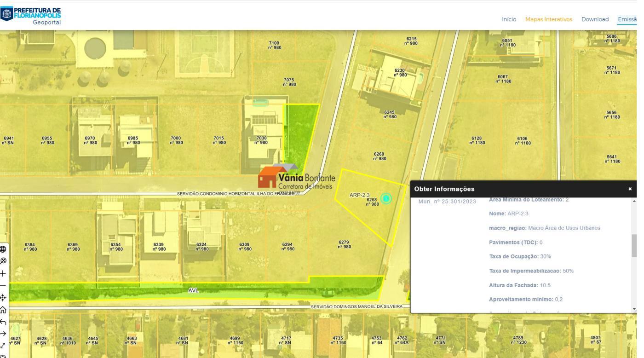The image size is (644, 358).
Task: Click 'Área Mínima do Loteamento' row
Action: [529, 200]
